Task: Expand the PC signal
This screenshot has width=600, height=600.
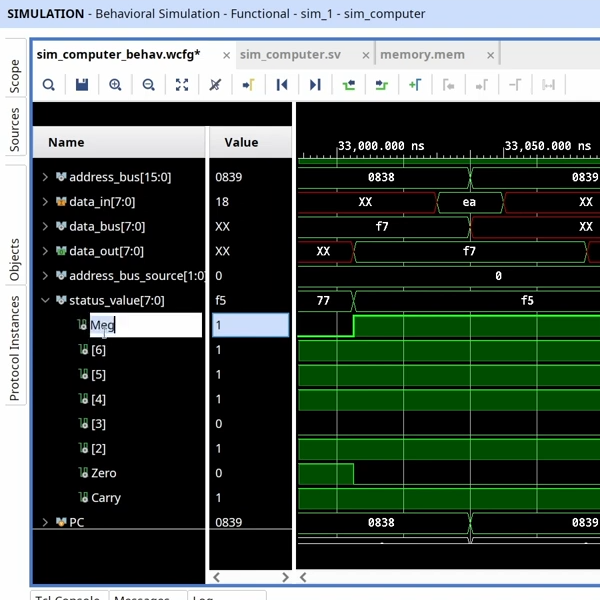Action: tap(45, 522)
